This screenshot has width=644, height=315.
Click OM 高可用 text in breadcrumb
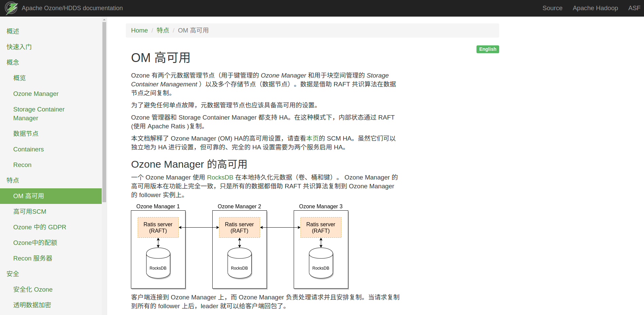[x=193, y=30]
